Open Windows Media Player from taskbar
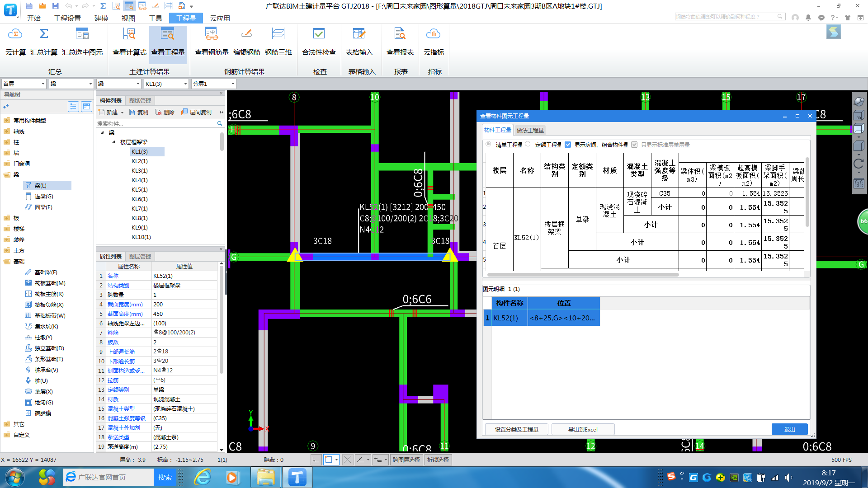This screenshot has width=868, height=488. (232, 477)
